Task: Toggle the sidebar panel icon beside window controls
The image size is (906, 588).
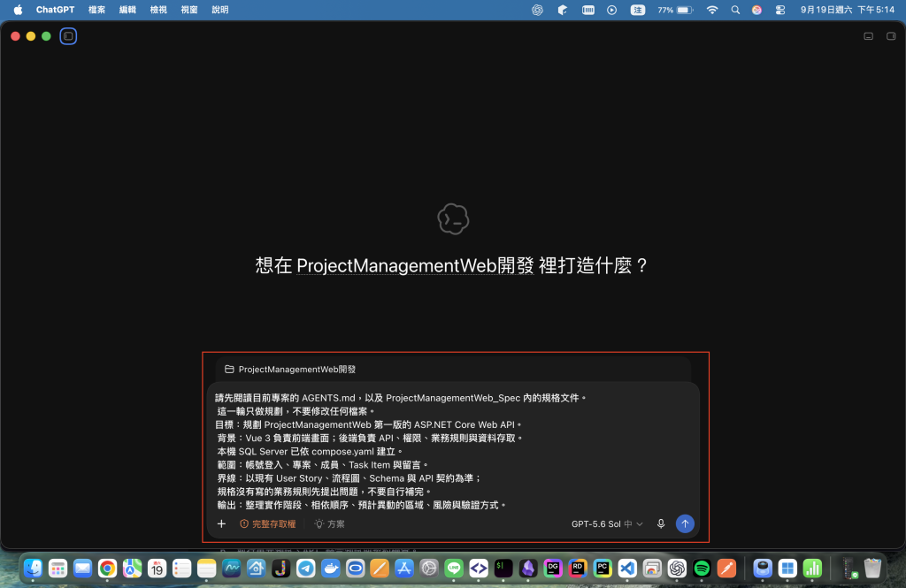Action: coord(68,36)
